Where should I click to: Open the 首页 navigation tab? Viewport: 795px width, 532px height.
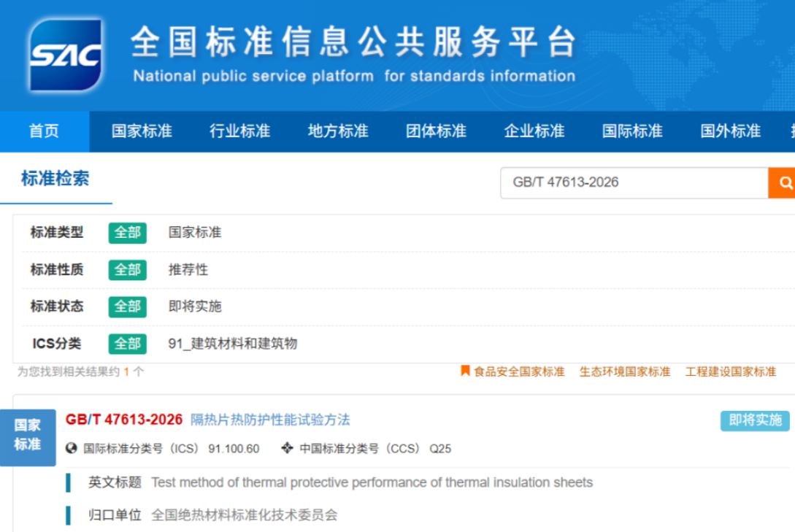(45, 131)
